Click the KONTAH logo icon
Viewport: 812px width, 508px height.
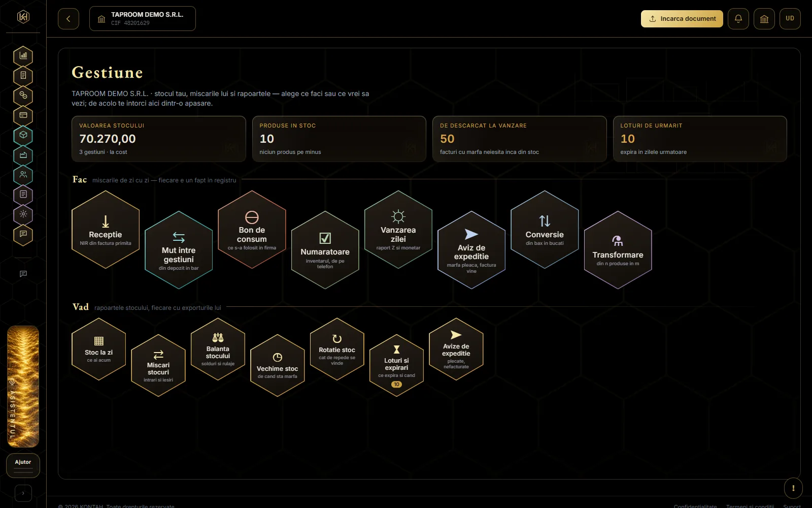[x=23, y=17]
